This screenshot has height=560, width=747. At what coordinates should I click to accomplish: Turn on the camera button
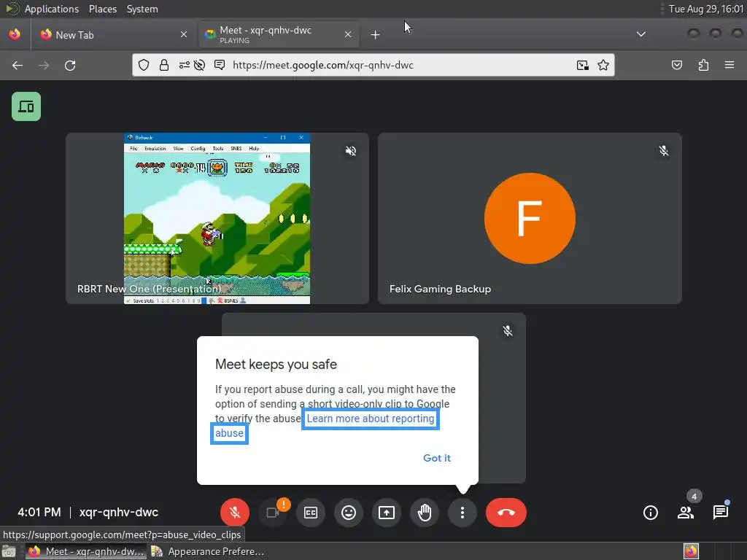[x=273, y=513]
